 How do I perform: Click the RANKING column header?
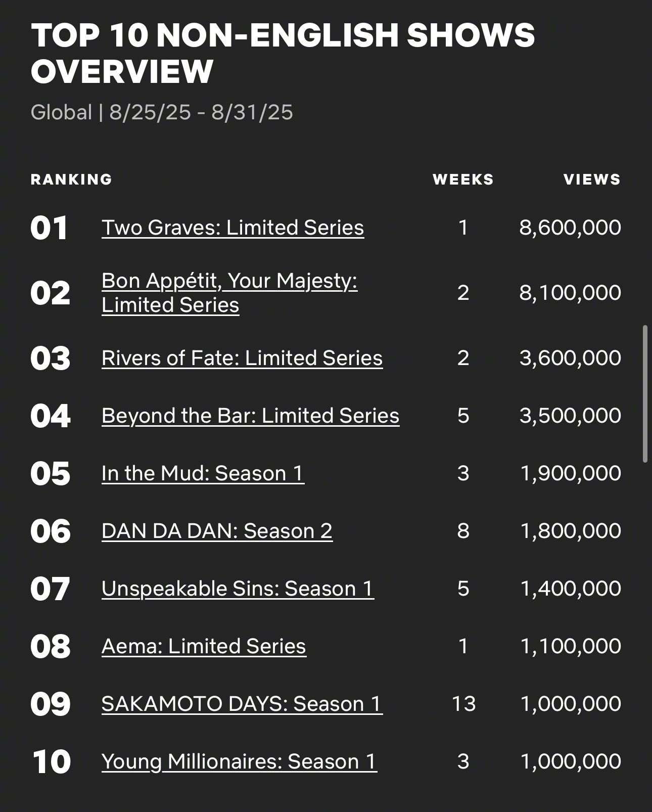(71, 179)
